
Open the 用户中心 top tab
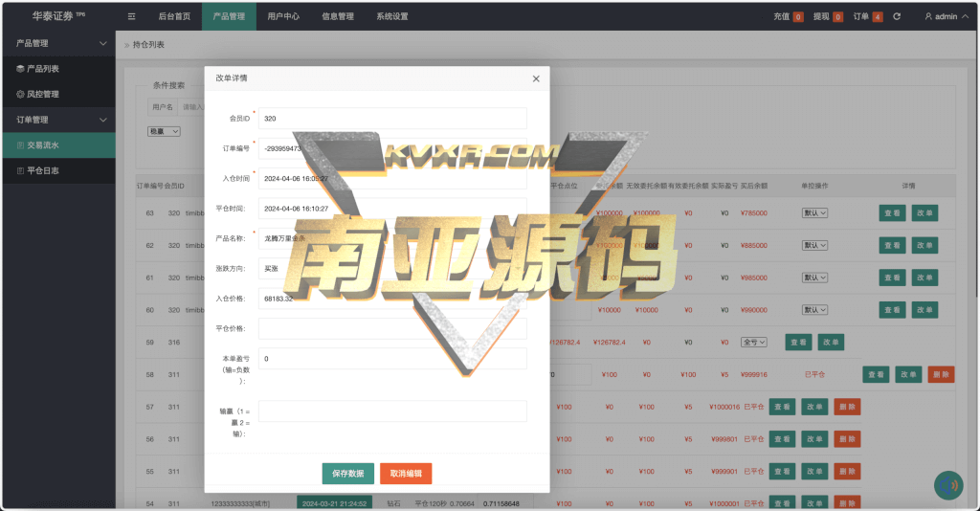point(283,16)
